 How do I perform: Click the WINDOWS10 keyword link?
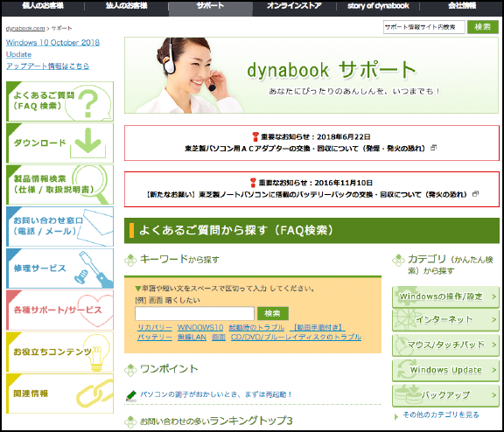tap(200, 327)
